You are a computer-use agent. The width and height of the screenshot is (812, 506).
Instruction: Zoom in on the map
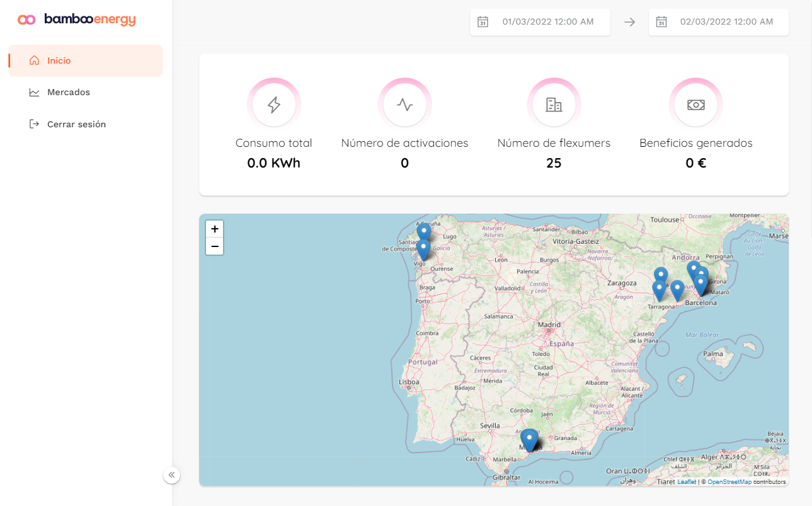(215, 229)
